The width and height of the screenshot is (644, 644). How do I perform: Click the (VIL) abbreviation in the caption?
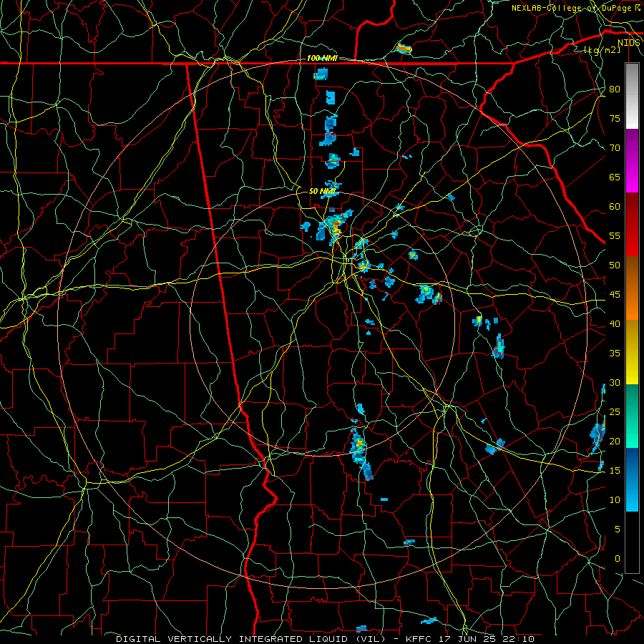371,639
